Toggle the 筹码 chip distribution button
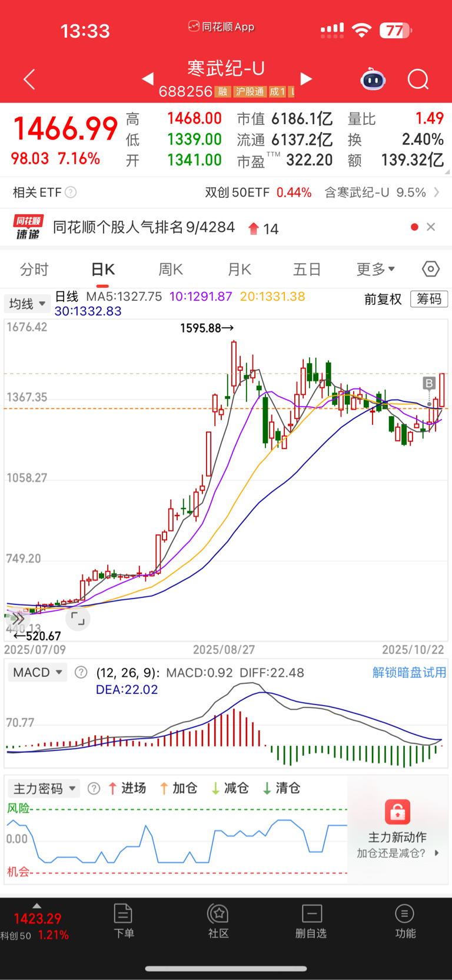This screenshot has height=980, width=452. coord(429,299)
